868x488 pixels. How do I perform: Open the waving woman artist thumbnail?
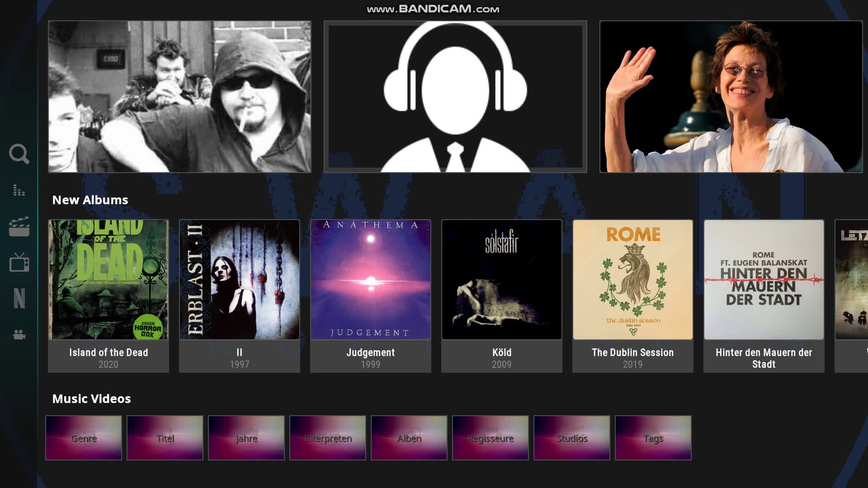click(x=731, y=96)
